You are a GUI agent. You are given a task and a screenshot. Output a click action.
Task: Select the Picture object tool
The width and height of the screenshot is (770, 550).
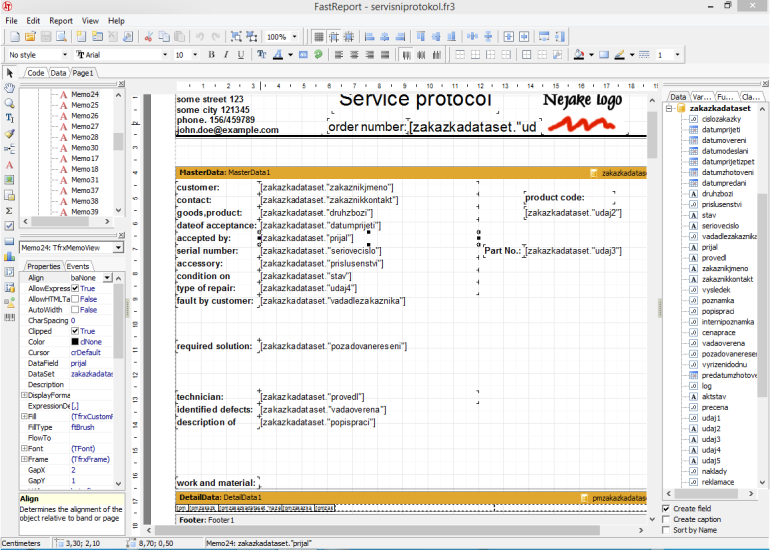tap(9, 180)
